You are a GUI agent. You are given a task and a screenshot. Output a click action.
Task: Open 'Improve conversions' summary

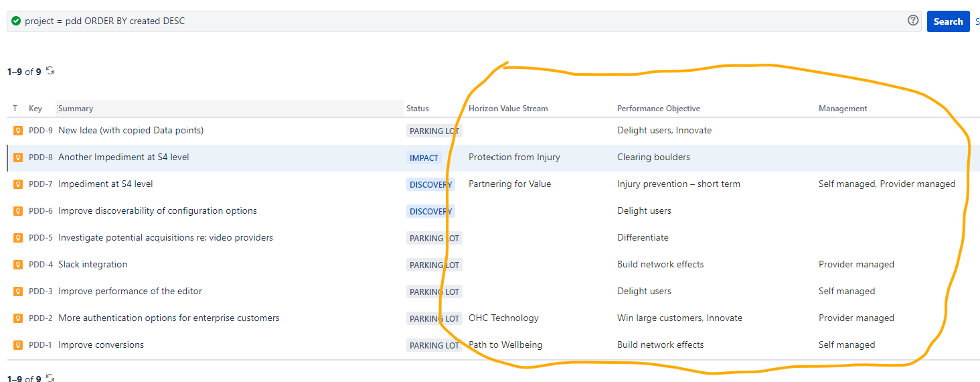pos(101,345)
